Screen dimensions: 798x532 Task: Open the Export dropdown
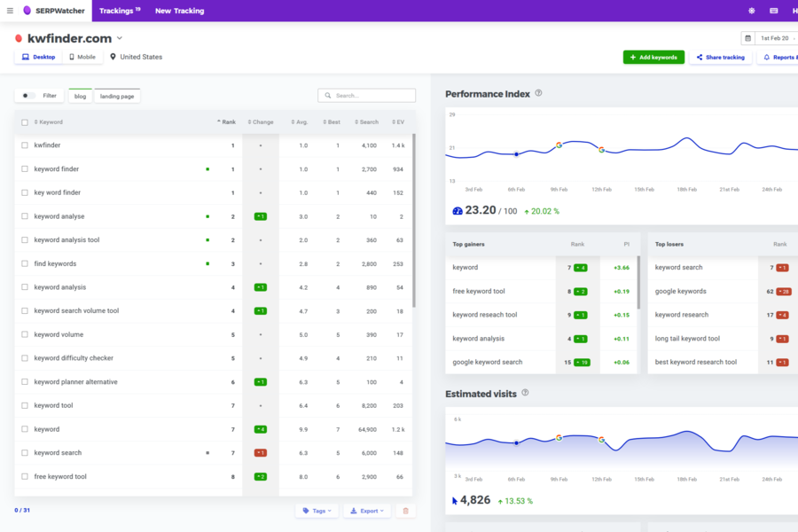coord(367,511)
